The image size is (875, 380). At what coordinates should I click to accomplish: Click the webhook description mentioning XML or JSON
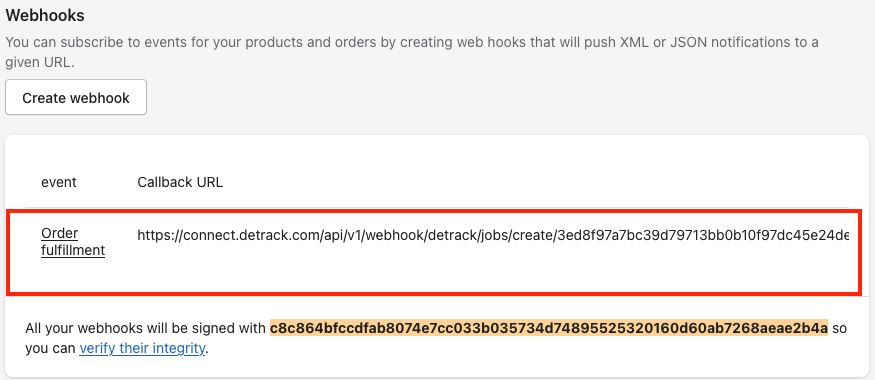click(412, 52)
